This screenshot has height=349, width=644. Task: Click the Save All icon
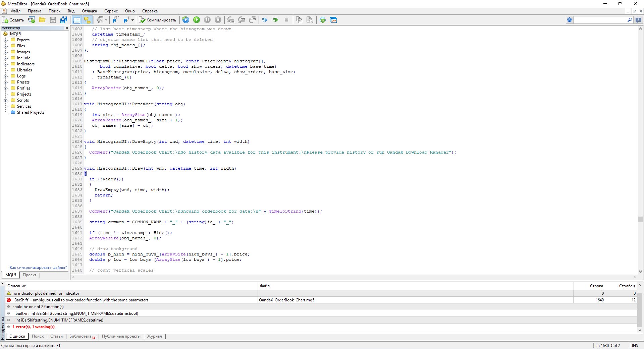click(63, 20)
